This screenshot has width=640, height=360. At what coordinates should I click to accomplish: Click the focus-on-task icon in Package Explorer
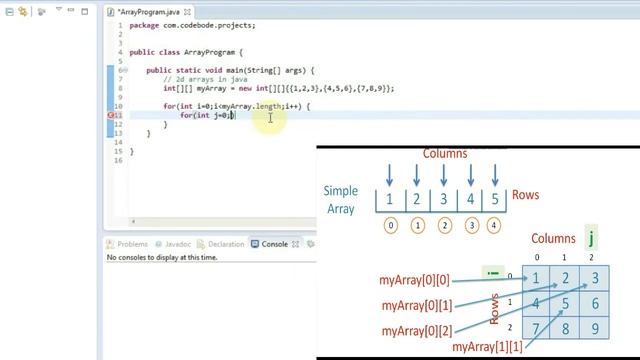(x=41, y=12)
